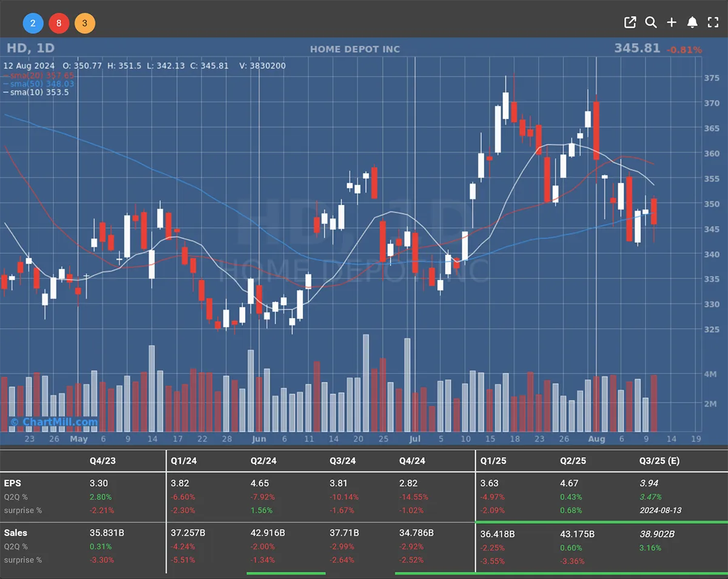Click the EPS value 3.30
The width and height of the screenshot is (728, 579).
[98, 483]
